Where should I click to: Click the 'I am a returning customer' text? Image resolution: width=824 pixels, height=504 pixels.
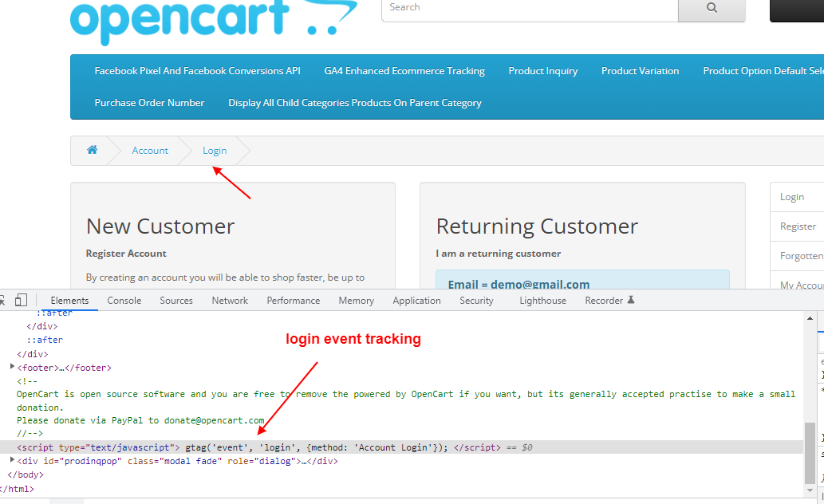499,254
